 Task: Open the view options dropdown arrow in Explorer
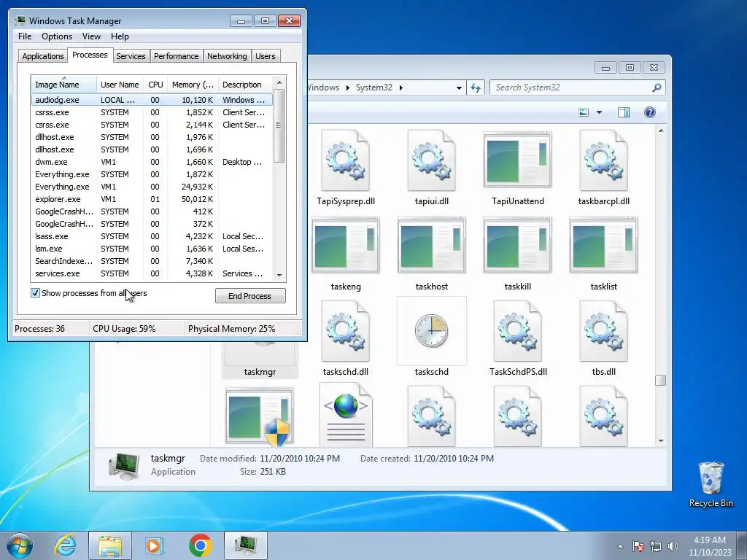[x=600, y=112]
